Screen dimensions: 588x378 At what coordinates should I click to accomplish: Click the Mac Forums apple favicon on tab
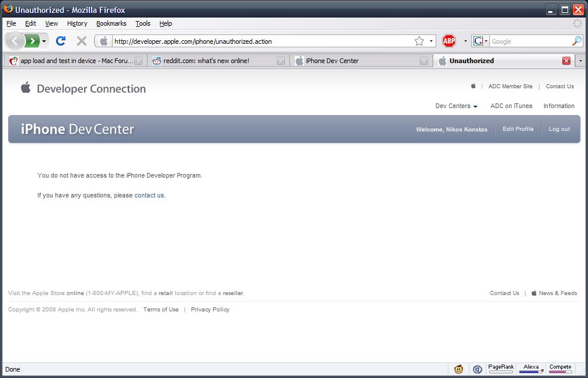(x=14, y=61)
